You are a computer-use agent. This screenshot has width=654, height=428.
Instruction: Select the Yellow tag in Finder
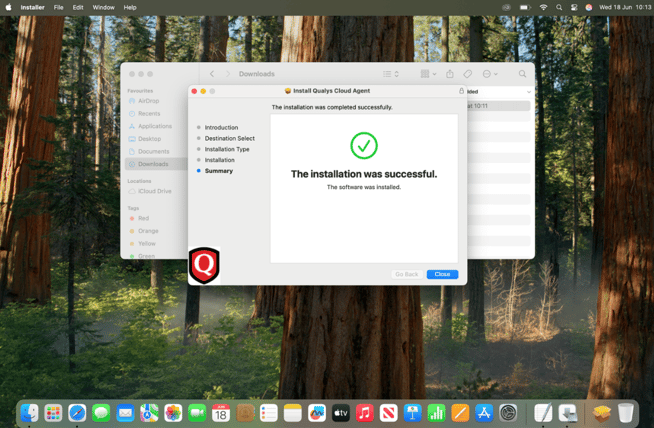pyautogui.click(x=147, y=243)
